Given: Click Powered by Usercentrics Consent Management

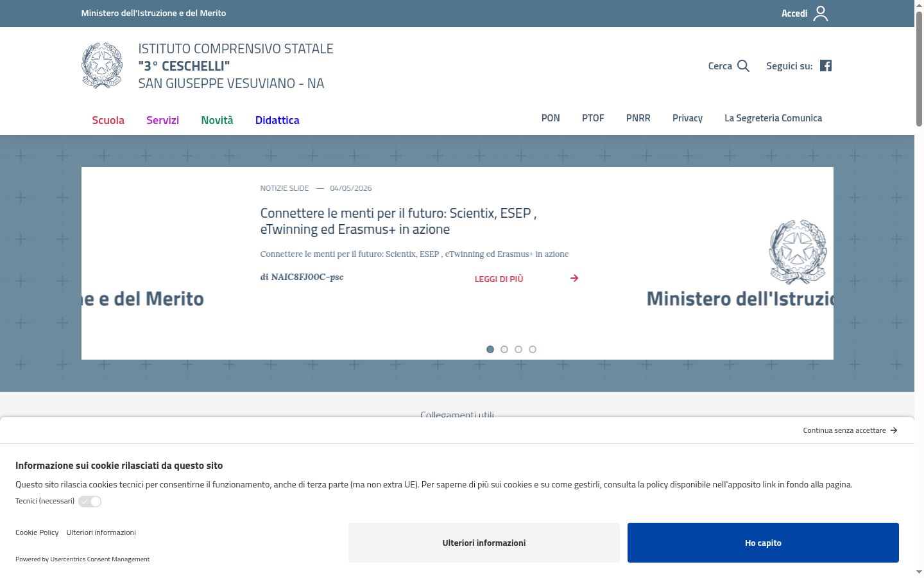Looking at the screenshot, I should click(x=82, y=559).
